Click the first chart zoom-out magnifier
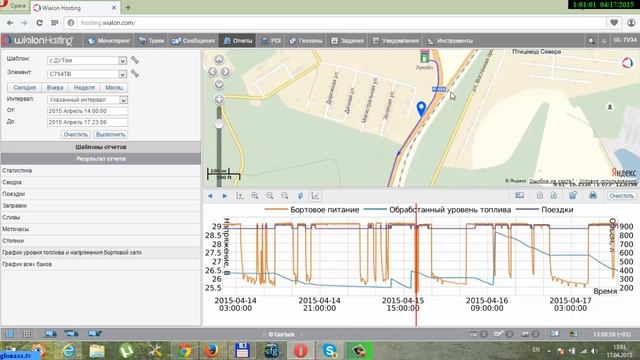This screenshot has height=360, width=640. coord(270,196)
